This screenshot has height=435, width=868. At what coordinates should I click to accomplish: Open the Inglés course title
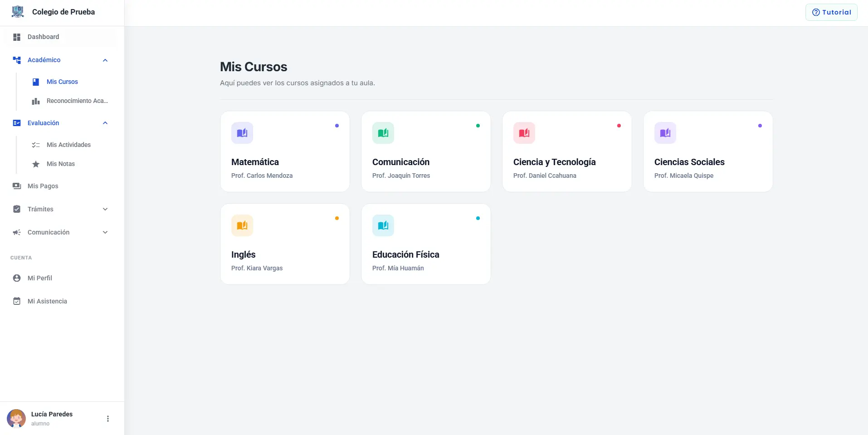point(244,255)
